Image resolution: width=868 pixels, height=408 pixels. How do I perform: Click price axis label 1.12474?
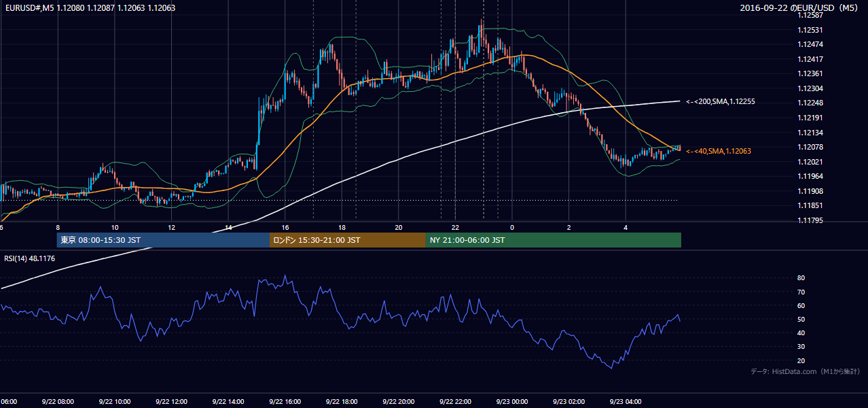pyautogui.click(x=810, y=44)
